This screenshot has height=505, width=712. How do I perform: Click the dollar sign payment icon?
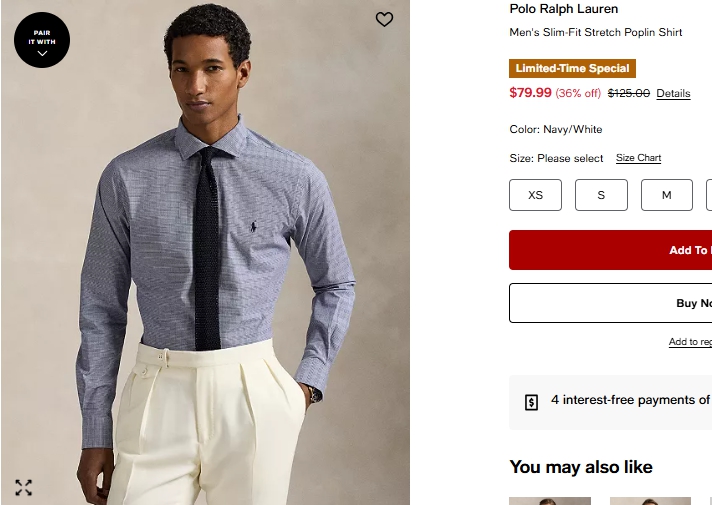(x=532, y=402)
